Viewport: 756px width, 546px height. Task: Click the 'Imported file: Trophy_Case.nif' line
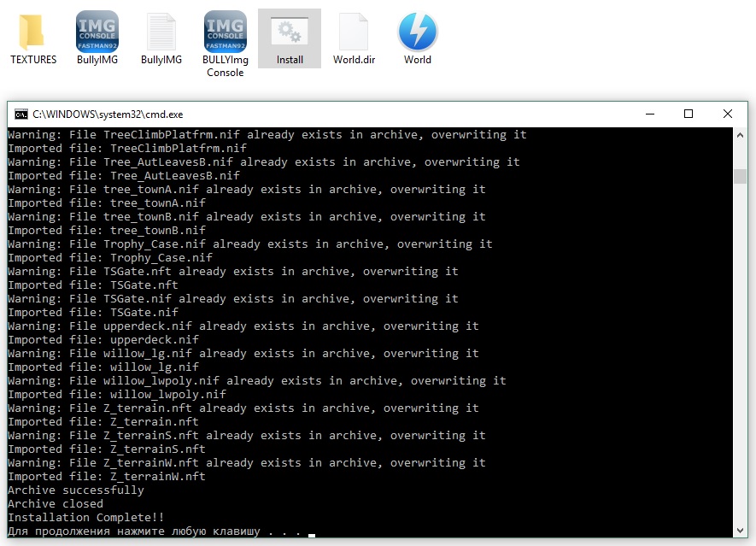(x=110, y=258)
